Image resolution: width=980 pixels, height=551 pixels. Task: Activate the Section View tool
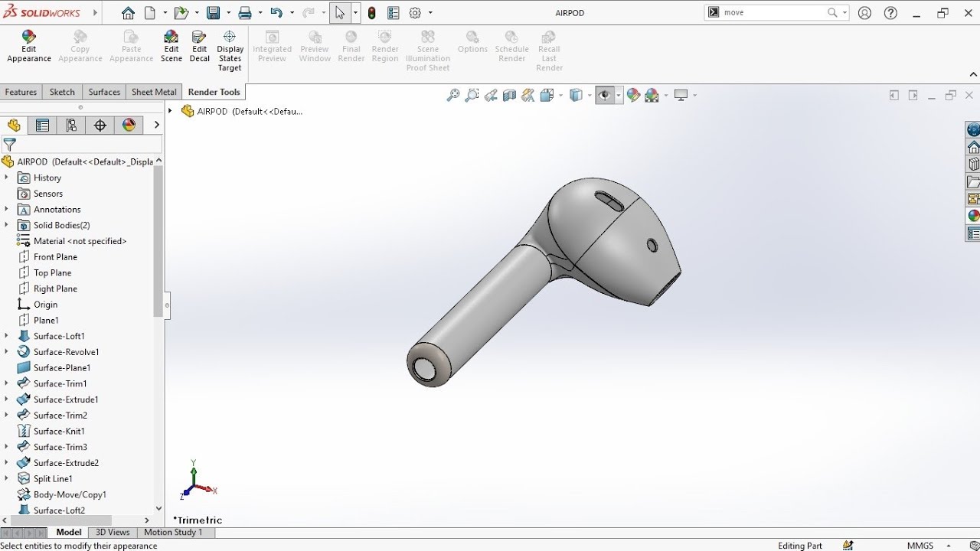click(x=509, y=95)
